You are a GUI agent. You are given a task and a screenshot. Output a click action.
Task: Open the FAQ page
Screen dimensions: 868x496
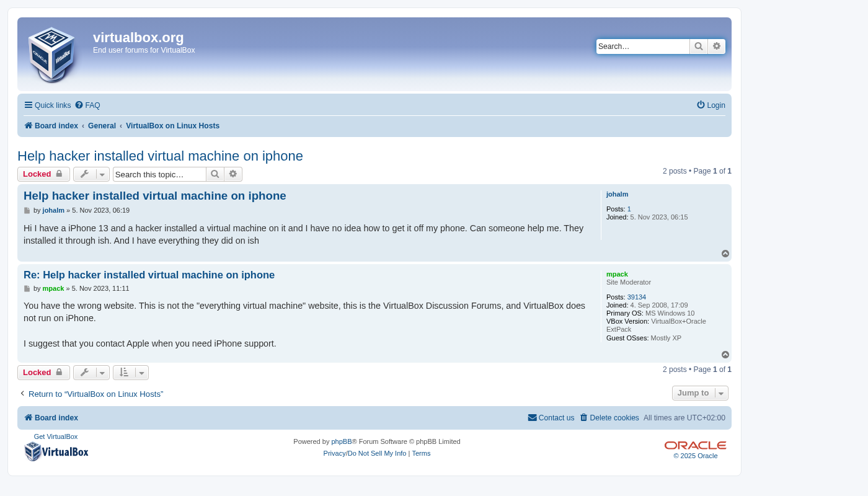(x=88, y=105)
